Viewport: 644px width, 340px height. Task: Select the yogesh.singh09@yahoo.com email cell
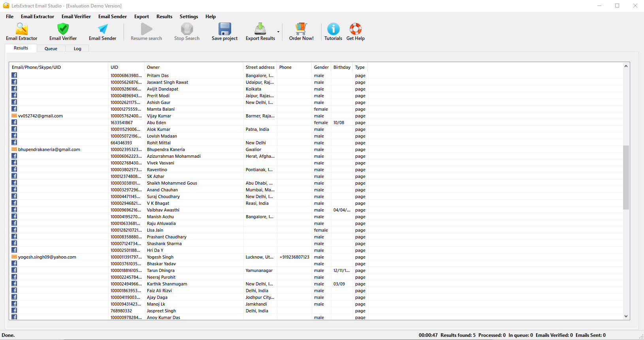coord(47,257)
